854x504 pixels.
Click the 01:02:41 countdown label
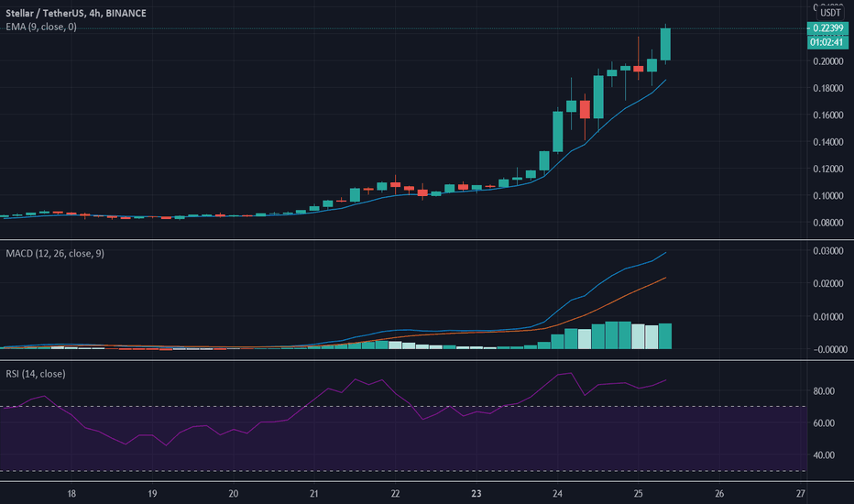pos(827,42)
